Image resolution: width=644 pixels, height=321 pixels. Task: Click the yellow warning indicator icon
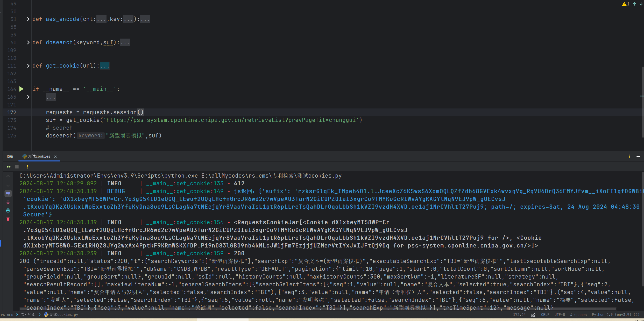pos(624,4)
